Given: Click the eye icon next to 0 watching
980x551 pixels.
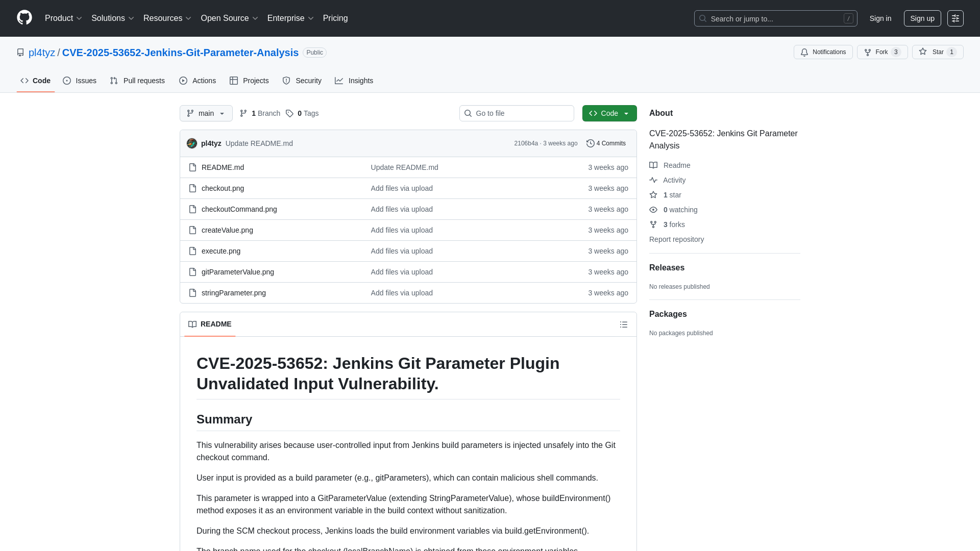Looking at the screenshot, I should tap(653, 210).
